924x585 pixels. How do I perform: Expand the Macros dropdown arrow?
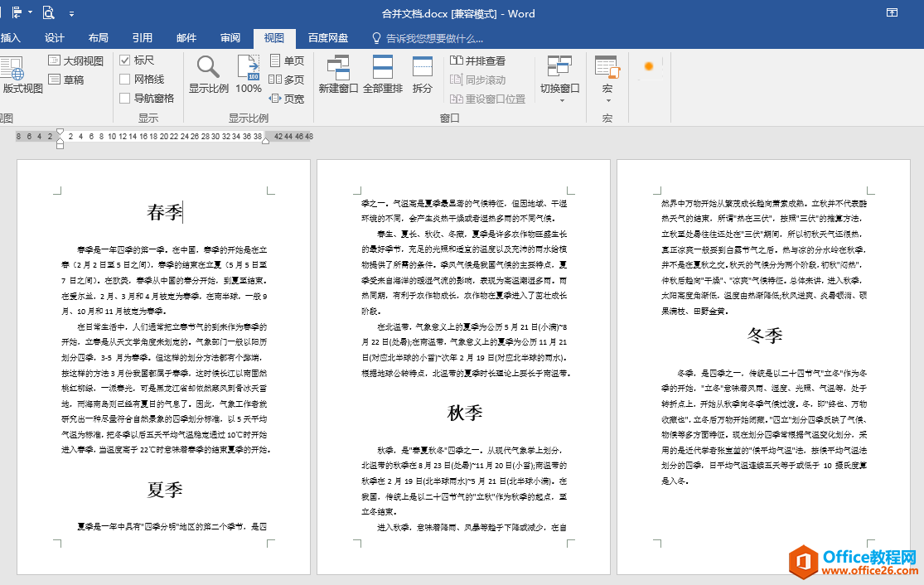(x=607, y=101)
